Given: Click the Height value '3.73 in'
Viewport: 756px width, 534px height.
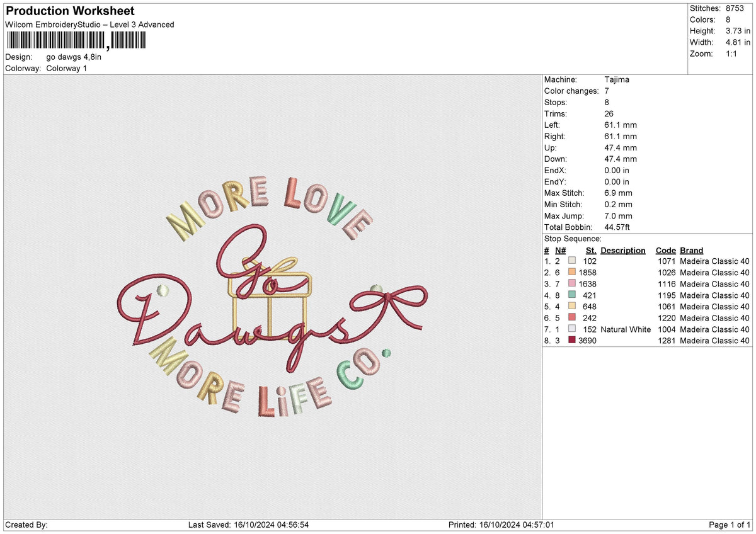Looking at the screenshot, I should coord(738,31).
